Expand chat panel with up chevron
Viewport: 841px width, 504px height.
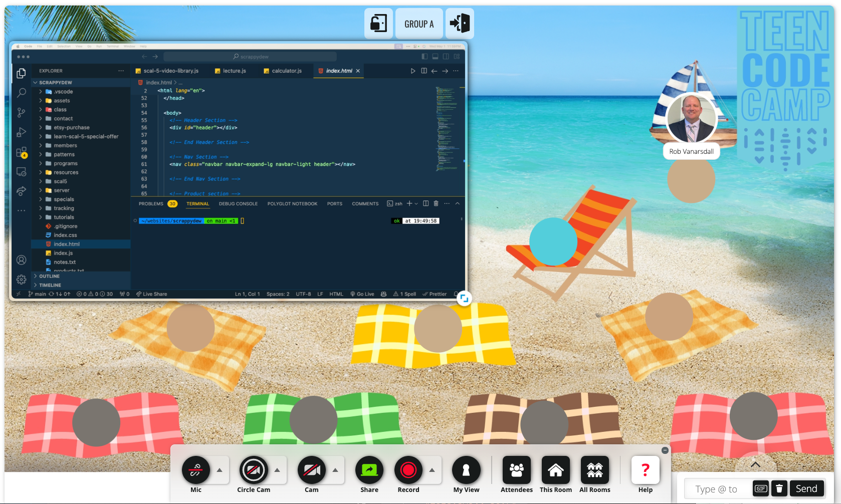tap(755, 464)
